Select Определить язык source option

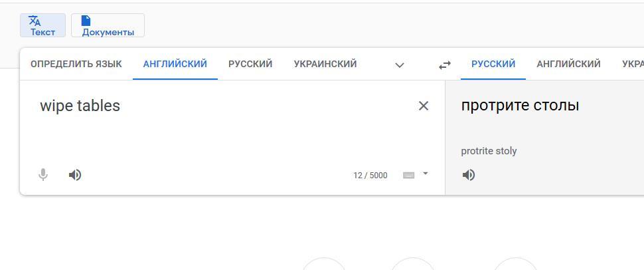[76, 64]
